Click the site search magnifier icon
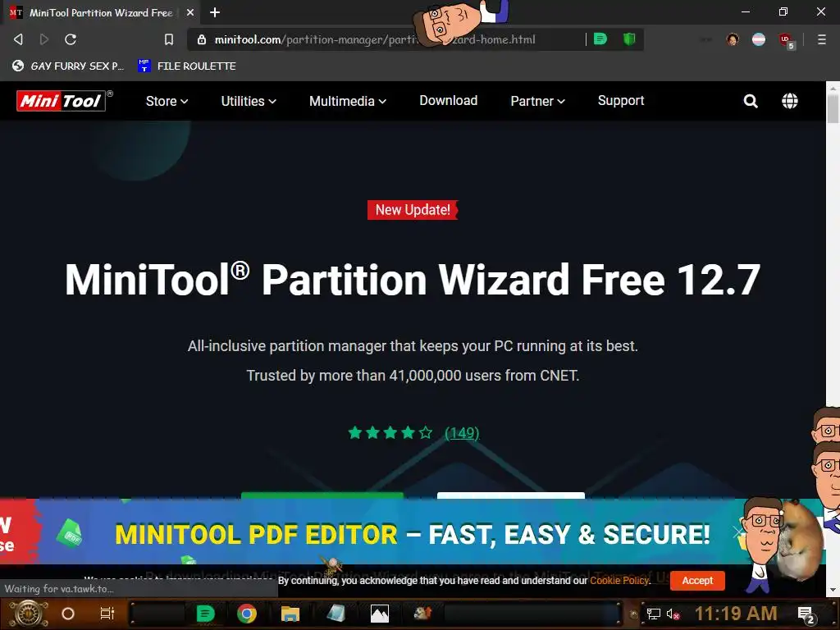The image size is (840, 630). 751,101
